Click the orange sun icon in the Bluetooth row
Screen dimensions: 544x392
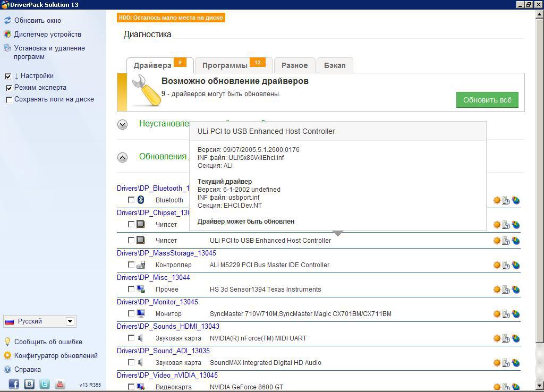click(497, 200)
